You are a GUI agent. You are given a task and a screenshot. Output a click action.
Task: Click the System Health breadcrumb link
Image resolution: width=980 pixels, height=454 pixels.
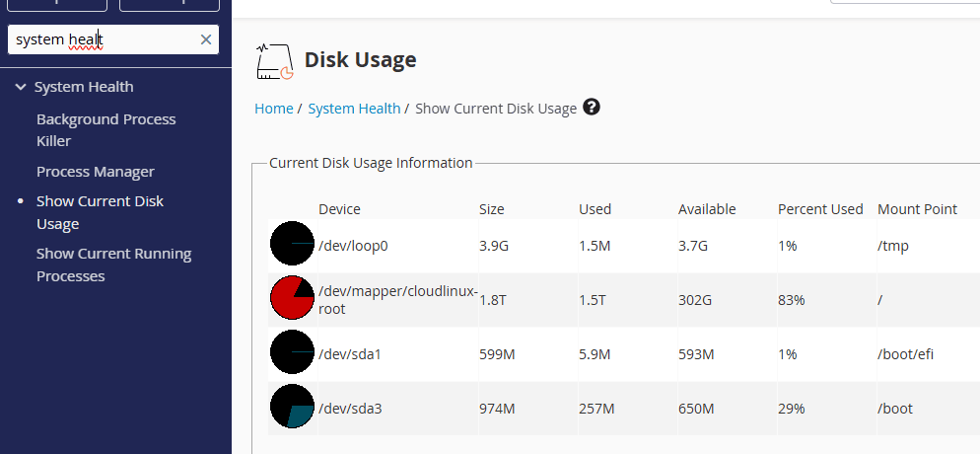(x=354, y=109)
